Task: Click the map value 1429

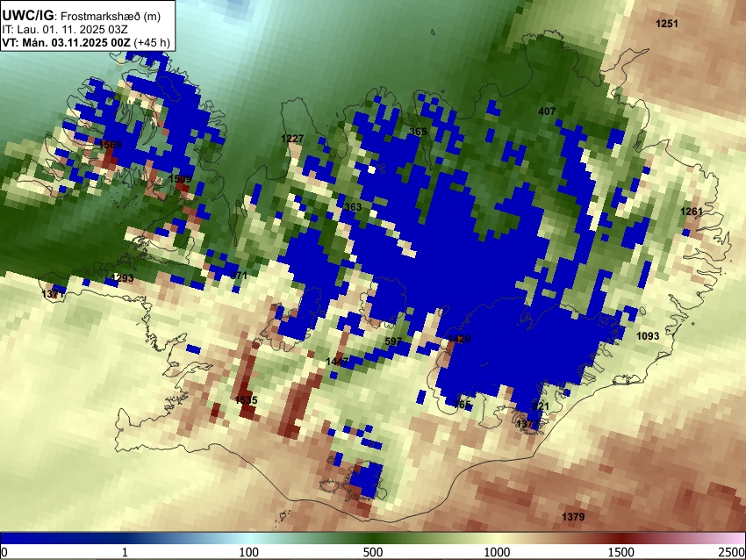Action: (x=459, y=339)
